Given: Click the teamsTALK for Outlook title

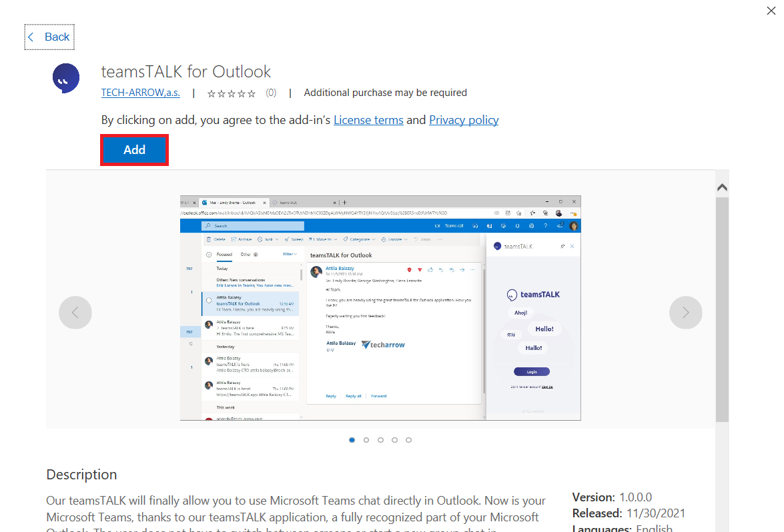Looking at the screenshot, I should tap(186, 71).
